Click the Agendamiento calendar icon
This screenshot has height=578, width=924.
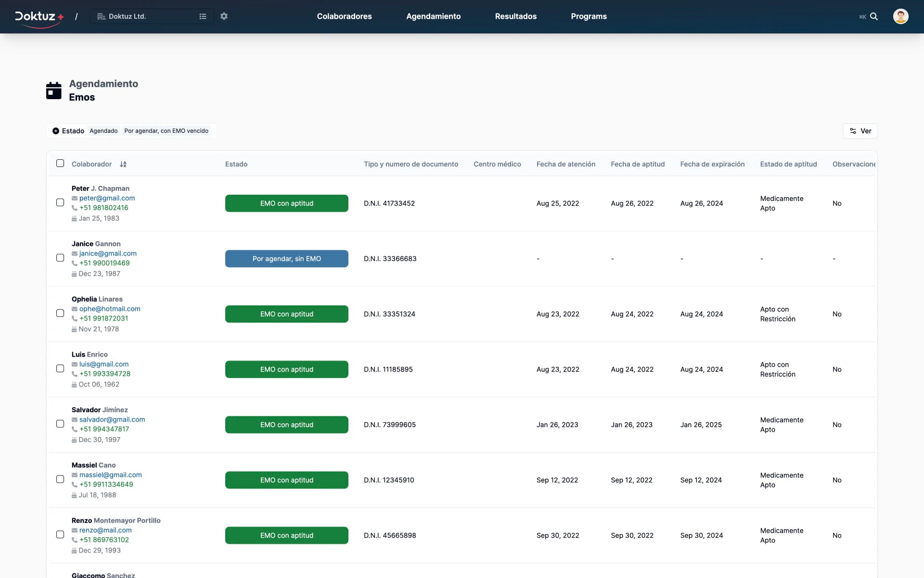(54, 90)
